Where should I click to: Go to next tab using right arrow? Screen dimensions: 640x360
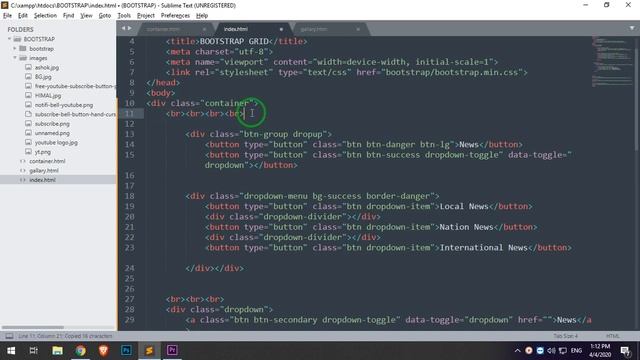click(x=130, y=28)
